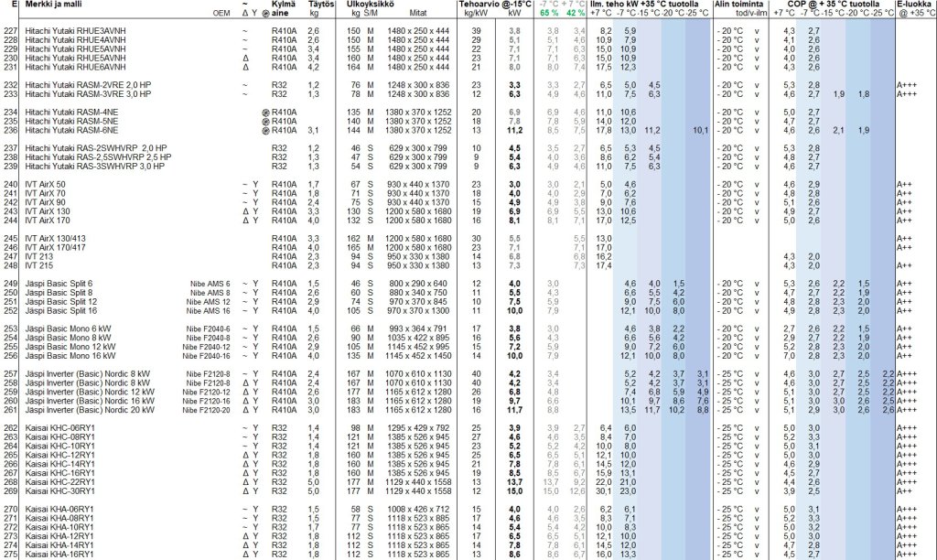Click the refrigerant symbol in Hitachi Yutaki RASM-6NE row
This screenshot has width=937, height=560.
pyautogui.click(x=266, y=130)
